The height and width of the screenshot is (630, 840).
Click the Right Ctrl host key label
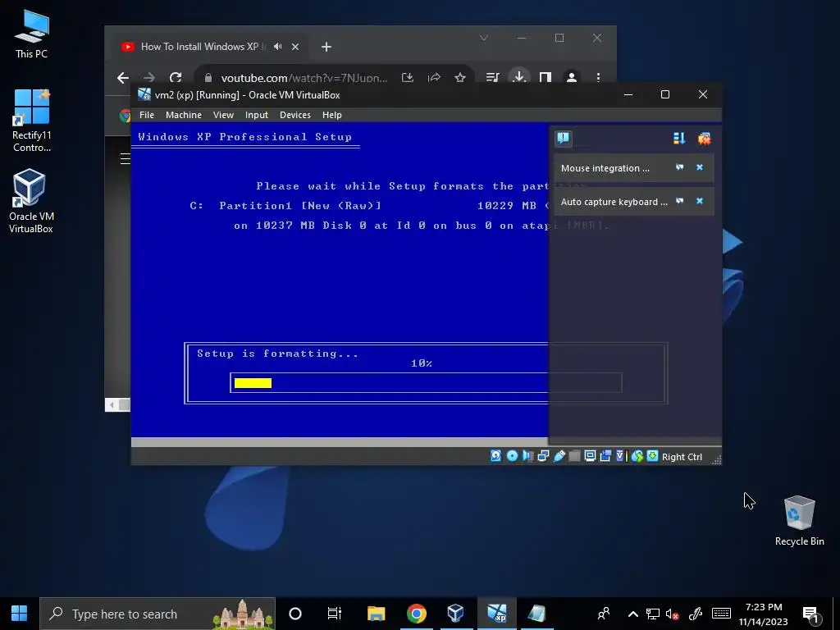(682, 457)
